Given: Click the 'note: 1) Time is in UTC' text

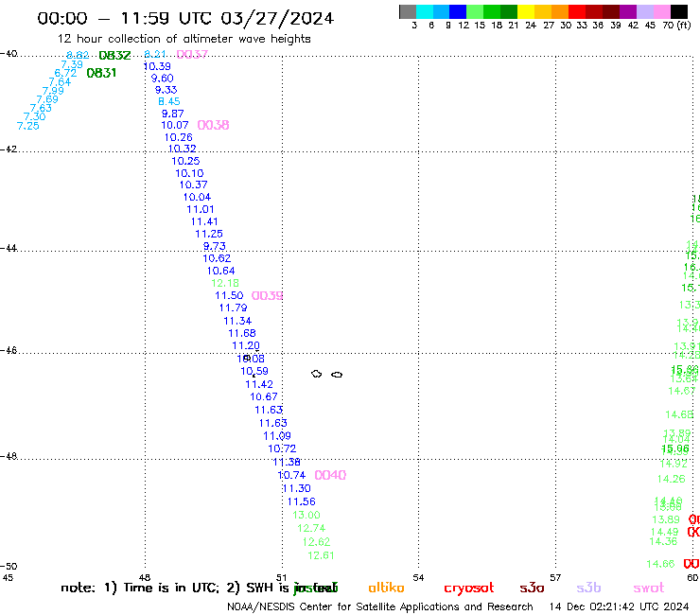Looking at the screenshot, I should pyautogui.click(x=140, y=588).
